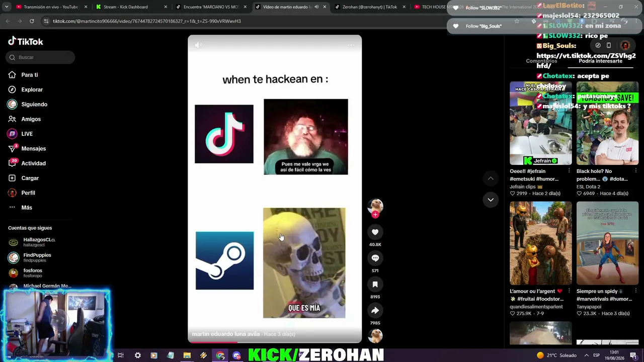Screen dimensions: 644x362
Task: Go to LIVE in the sidebar
Action: pyautogui.click(x=20, y=134)
